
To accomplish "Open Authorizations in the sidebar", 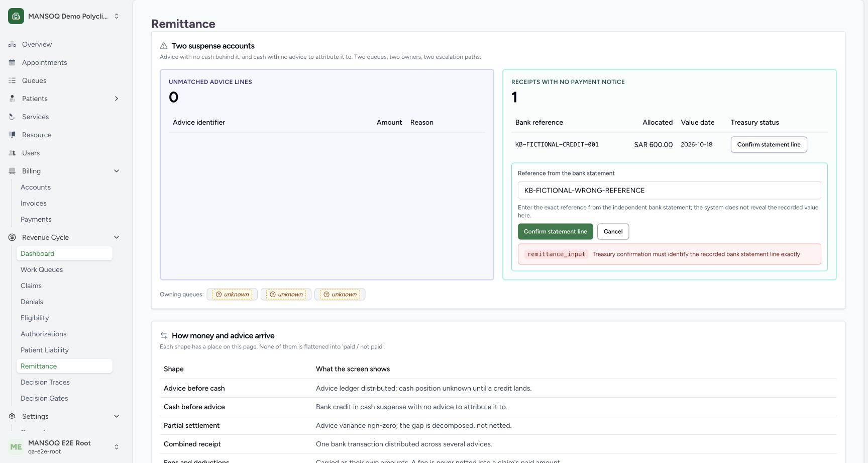I will pos(64,334).
